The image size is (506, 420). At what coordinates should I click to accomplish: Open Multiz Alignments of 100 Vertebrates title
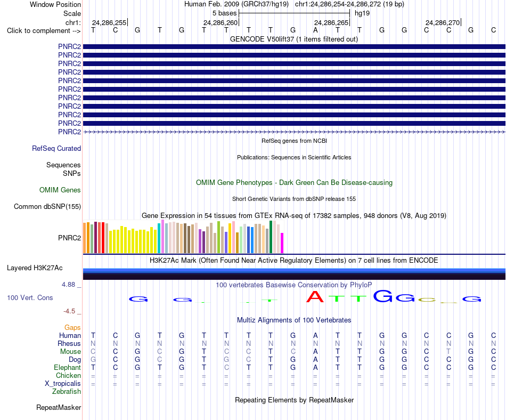click(x=294, y=320)
